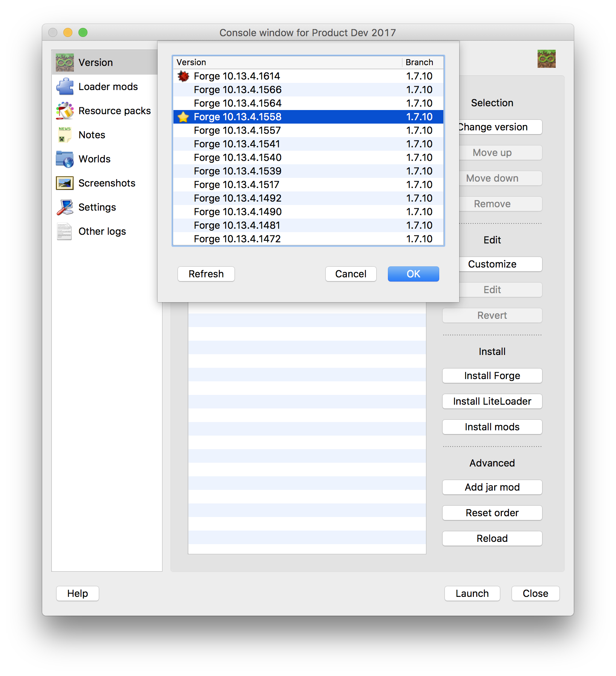Click the Version grass block icon in sidebar

pyautogui.click(x=65, y=63)
